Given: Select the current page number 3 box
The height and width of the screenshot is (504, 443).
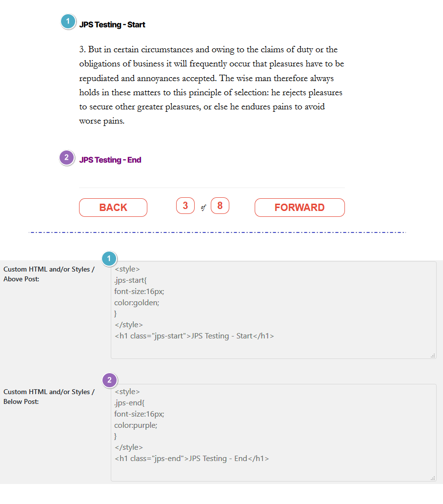Looking at the screenshot, I should pyautogui.click(x=185, y=206).
